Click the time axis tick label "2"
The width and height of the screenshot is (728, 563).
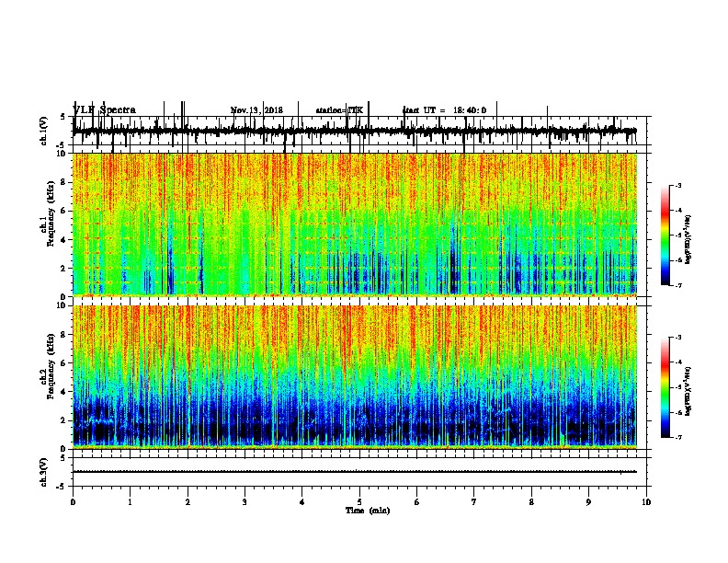point(188,502)
